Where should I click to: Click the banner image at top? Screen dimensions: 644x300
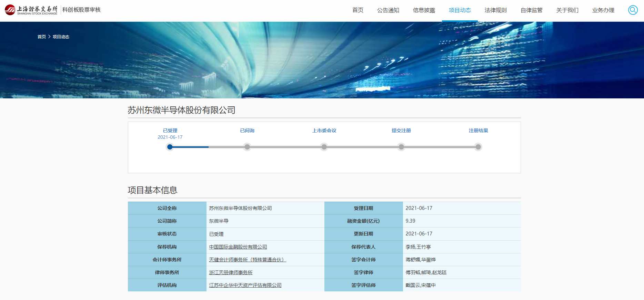[x=322, y=60]
